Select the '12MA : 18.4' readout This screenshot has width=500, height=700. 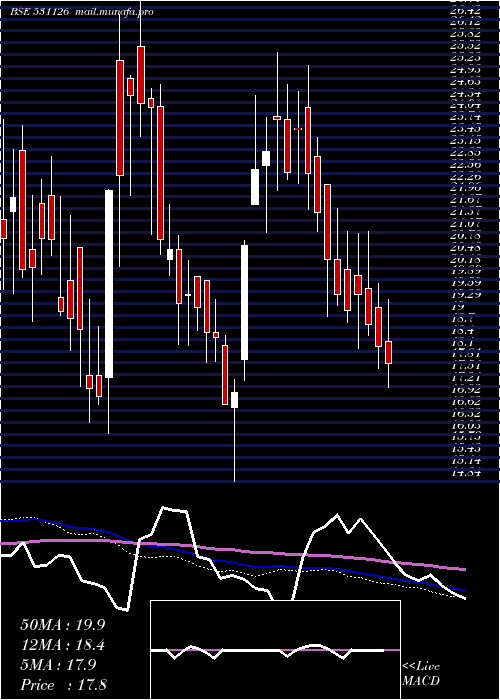[x=64, y=645]
